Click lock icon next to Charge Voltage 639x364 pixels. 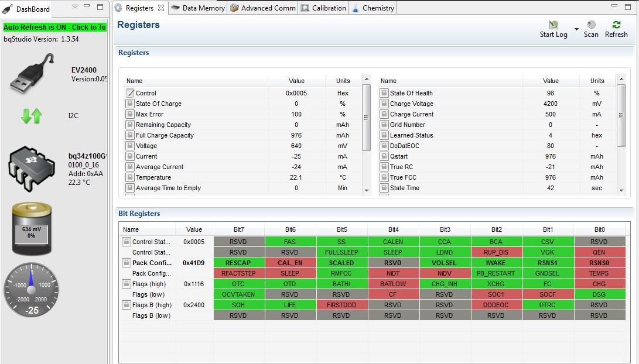click(384, 104)
